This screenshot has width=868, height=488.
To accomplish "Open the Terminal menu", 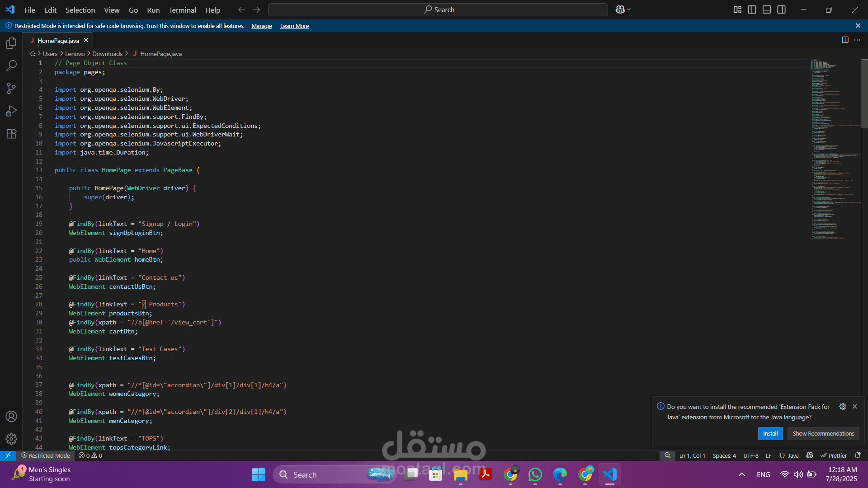I will [182, 10].
